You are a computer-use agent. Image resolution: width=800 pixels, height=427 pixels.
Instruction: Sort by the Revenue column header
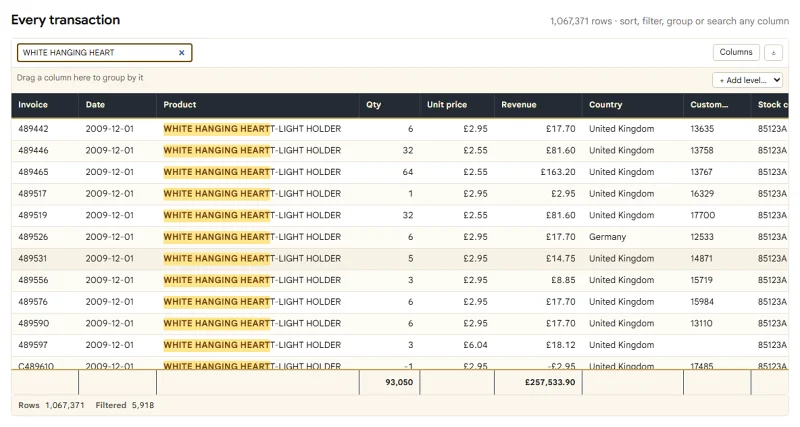point(538,105)
